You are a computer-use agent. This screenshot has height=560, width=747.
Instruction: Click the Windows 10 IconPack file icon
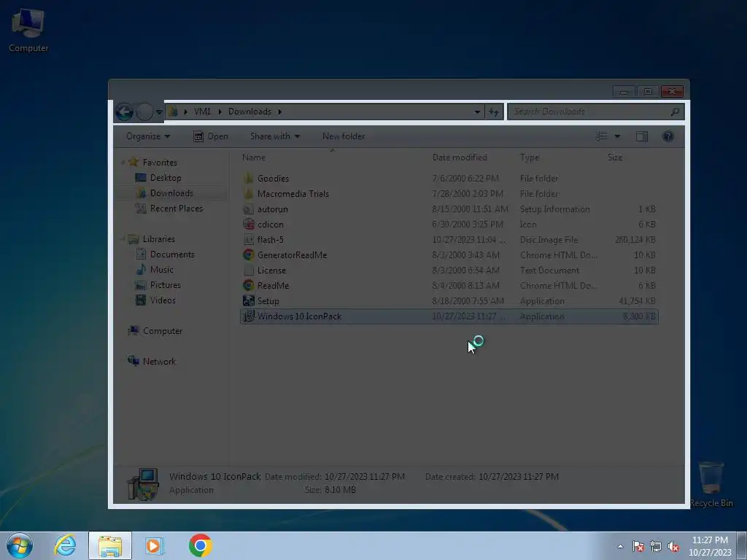[x=248, y=316]
